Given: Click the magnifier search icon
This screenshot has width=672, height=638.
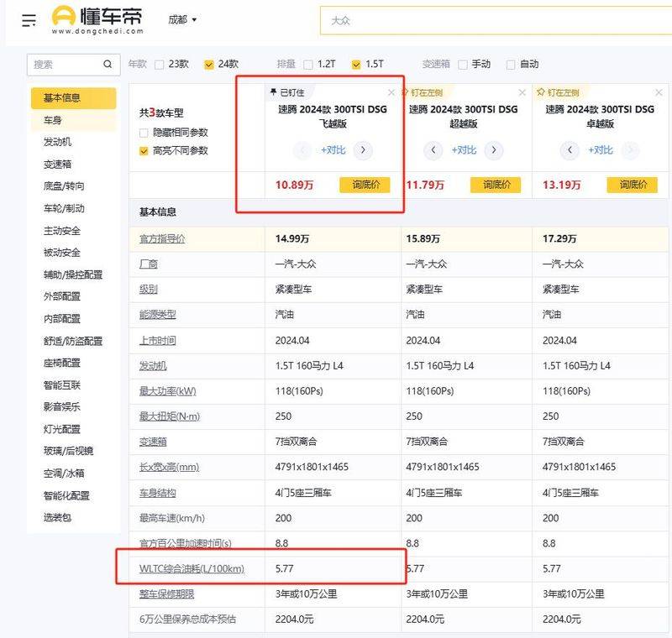Looking at the screenshot, I should pos(108,65).
